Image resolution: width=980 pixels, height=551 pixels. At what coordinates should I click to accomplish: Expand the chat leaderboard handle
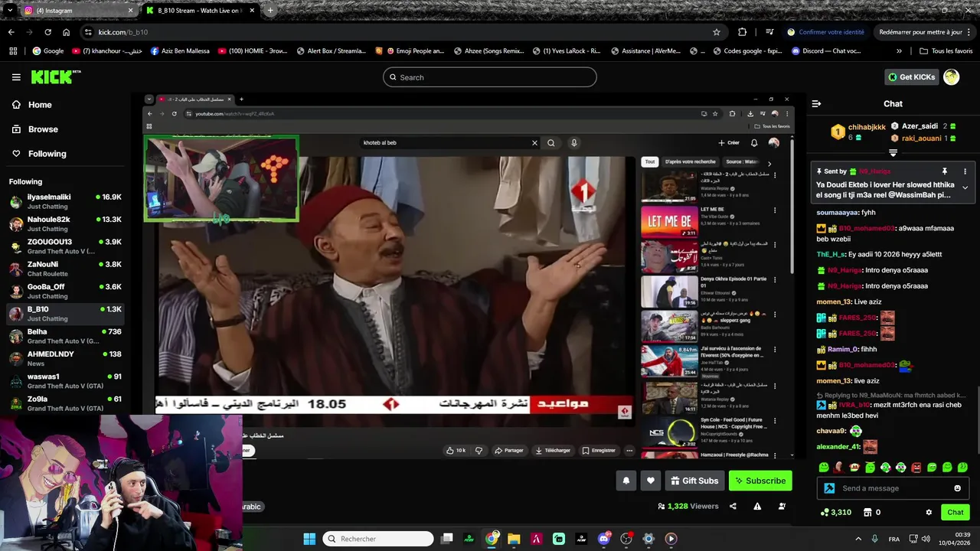tap(893, 153)
